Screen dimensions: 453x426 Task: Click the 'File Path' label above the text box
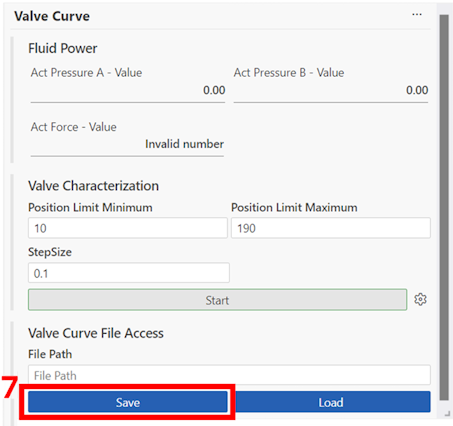coord(50,354)
